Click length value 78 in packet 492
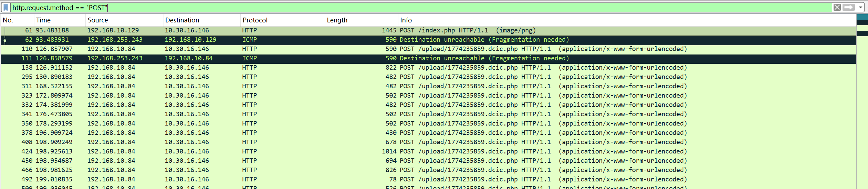 point(393,179)
